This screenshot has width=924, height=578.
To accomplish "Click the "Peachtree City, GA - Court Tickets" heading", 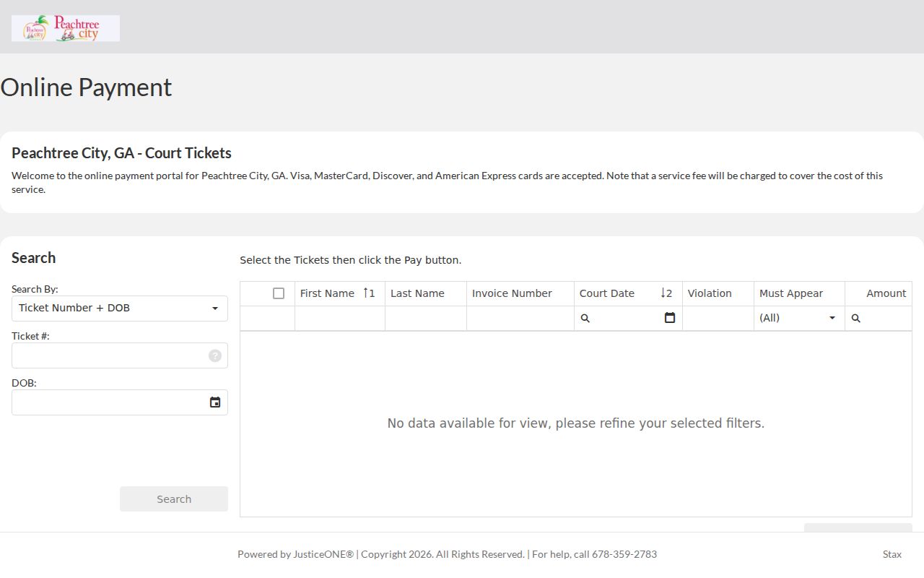I will (121, 153).
